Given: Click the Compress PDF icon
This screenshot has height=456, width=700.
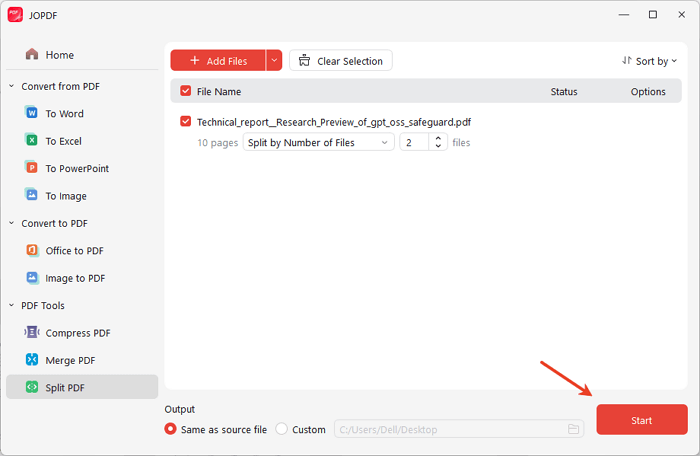Looking at the screenshot, I should pos(31,332).
